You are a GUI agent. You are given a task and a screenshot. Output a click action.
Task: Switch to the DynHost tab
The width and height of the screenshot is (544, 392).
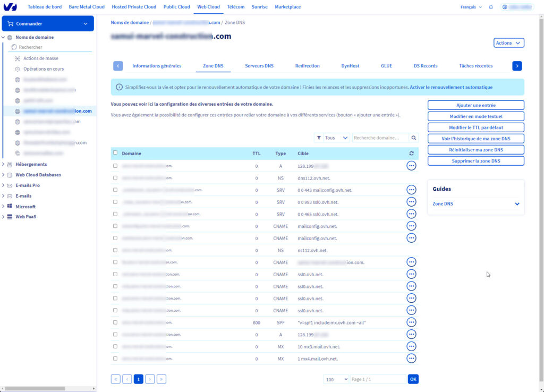point(350,65)
